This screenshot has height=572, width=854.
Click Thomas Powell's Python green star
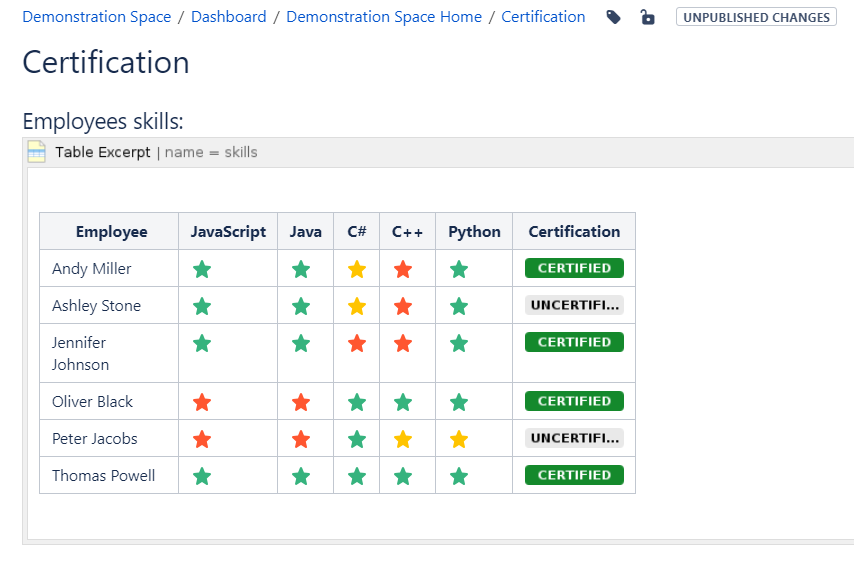(459, 476)
